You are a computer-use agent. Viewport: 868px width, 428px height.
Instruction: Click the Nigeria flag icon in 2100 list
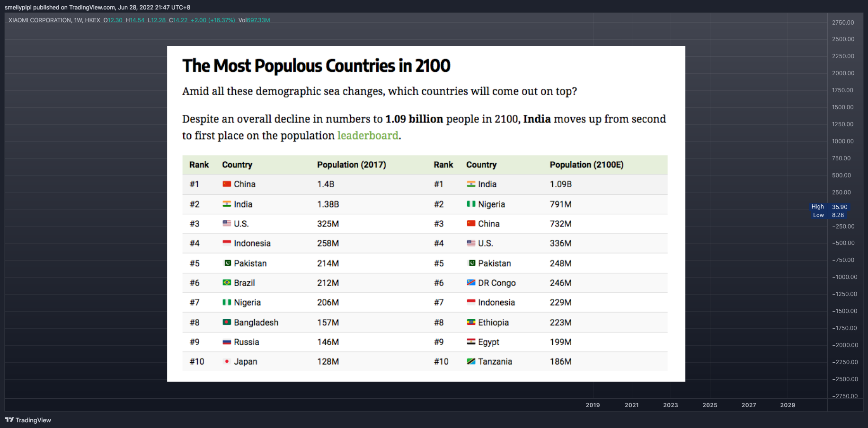pyautogui.click(x=471, y=204)
